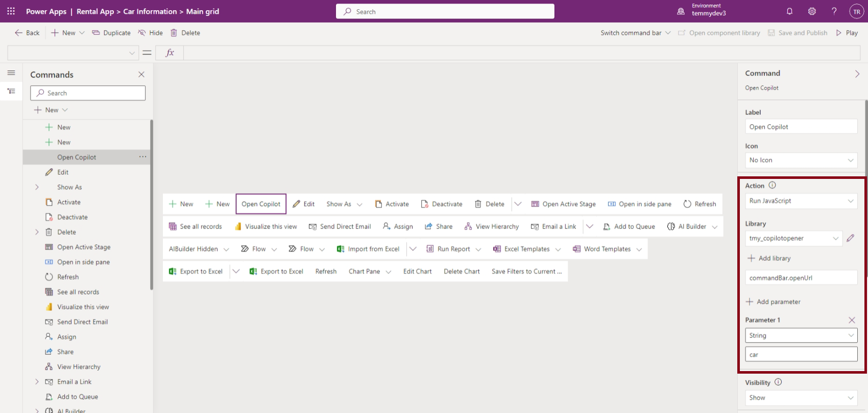868x413 pixels.
Task: Remove Parameter 1 with X icon
Action: point(852,320)
